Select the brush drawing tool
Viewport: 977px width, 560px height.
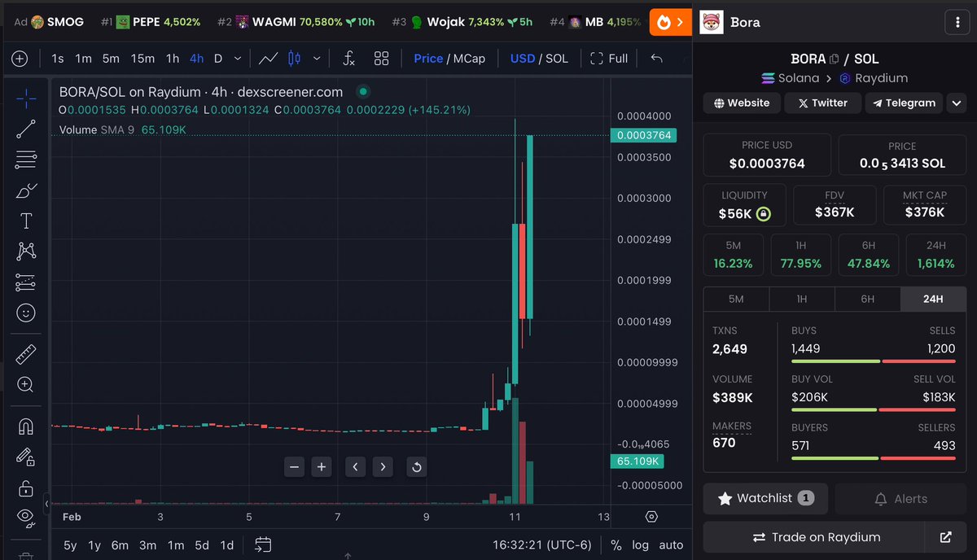(x=26, y=190)
